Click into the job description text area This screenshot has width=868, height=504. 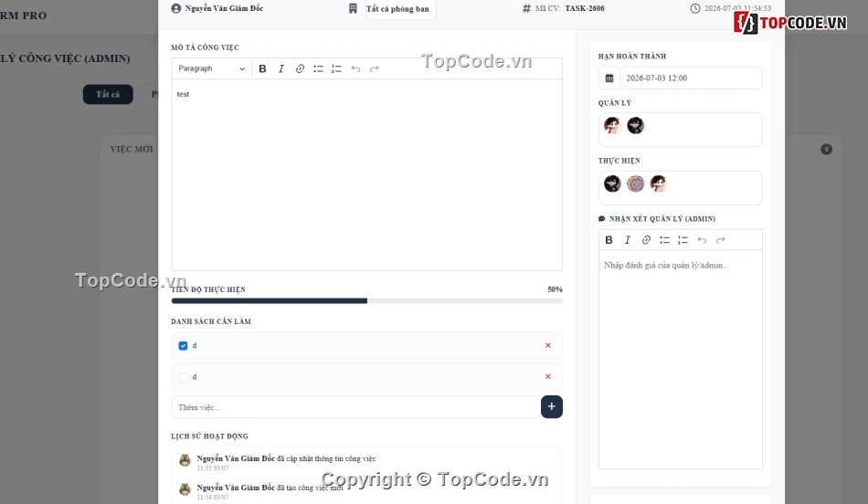click(367, 174)
